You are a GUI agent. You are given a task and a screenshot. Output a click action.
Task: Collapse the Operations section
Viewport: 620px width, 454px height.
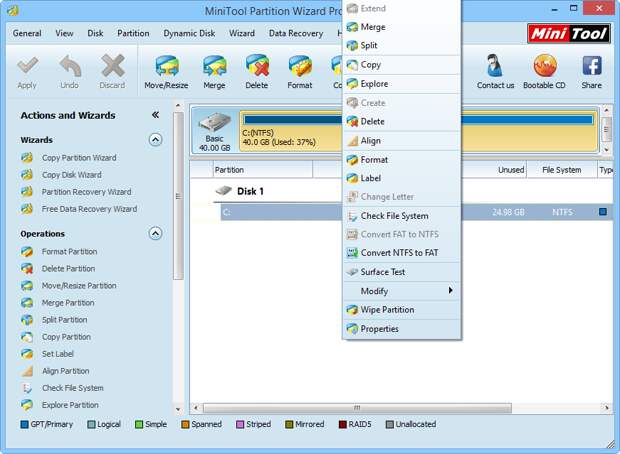(155, 233)
